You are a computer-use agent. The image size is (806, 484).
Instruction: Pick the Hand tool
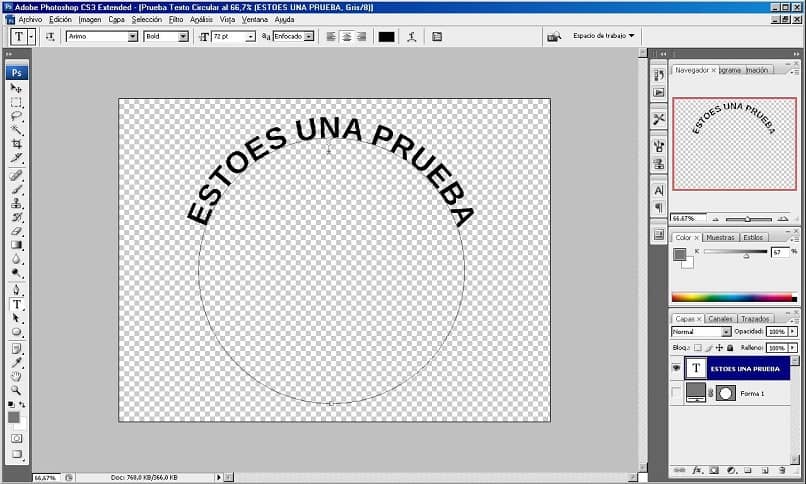point(16,377)
